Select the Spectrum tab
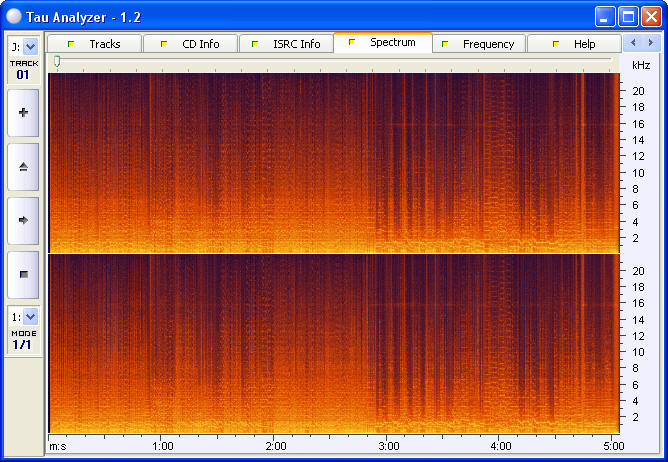 (383, 43)
